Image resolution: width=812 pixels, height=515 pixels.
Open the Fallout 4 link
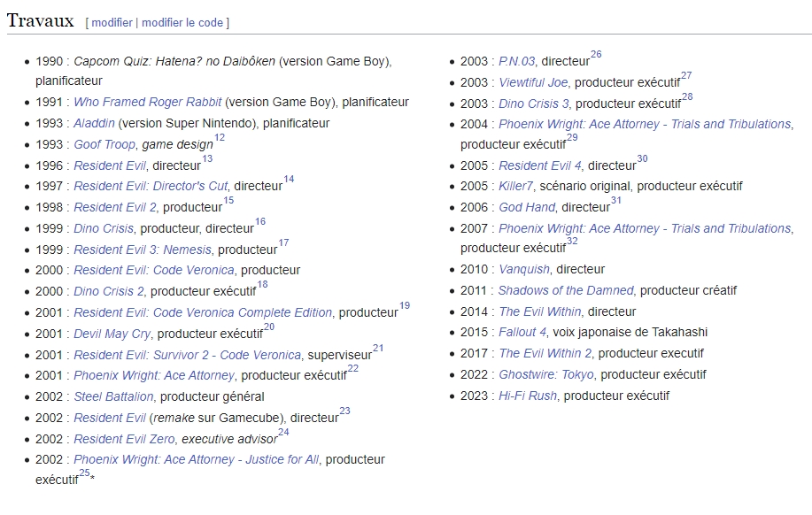click(522, 332)
